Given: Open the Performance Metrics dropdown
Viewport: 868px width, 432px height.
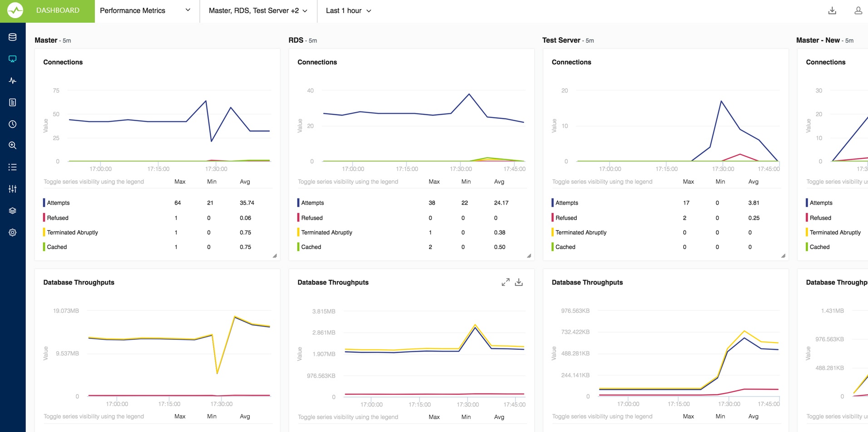Looking at the screenshot, I should pyautogui.click(x=145, y=10).
